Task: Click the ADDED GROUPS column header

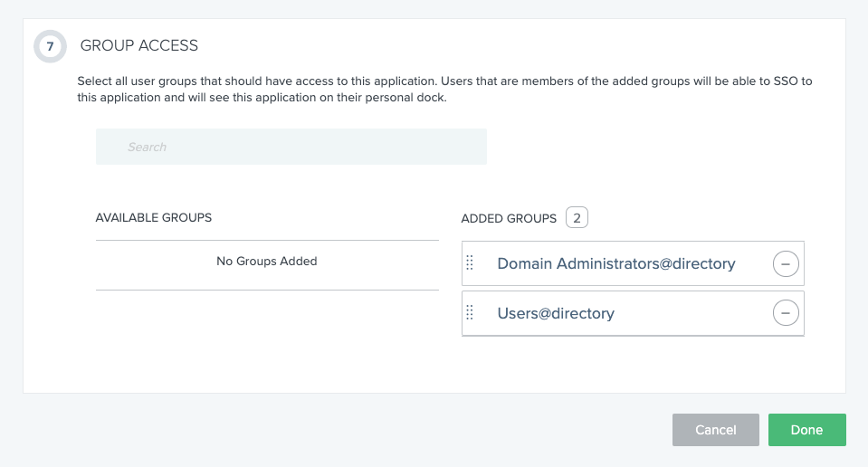Action: click(509, 219)
